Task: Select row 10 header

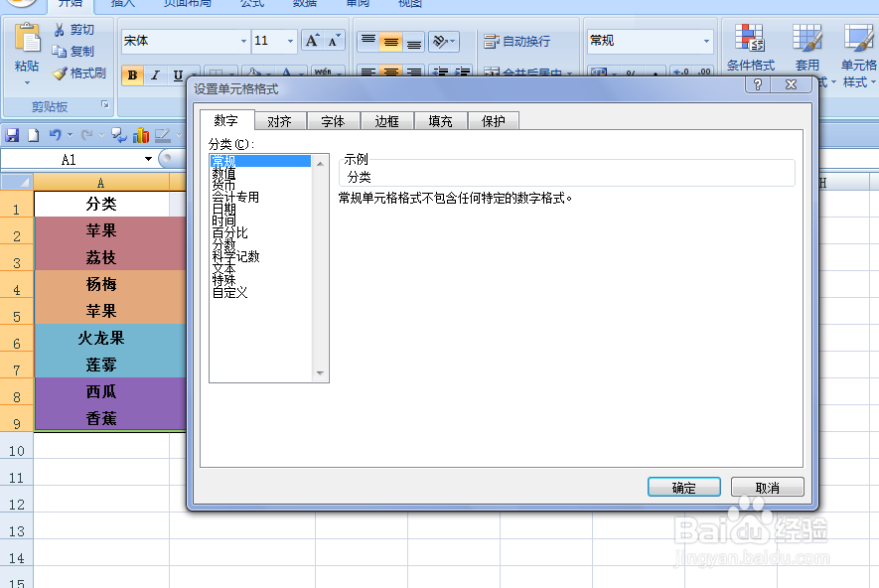Action: click(x=17, y=450)
